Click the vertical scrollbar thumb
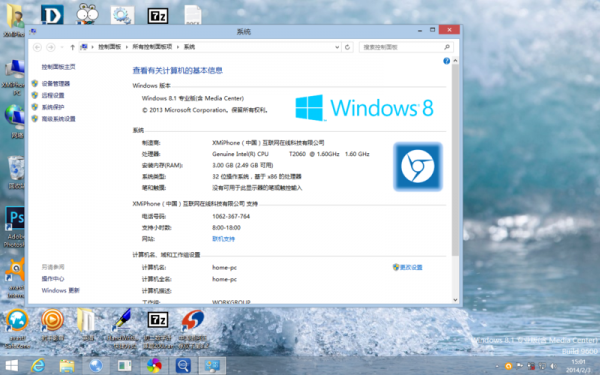Viewport: 600px width, 375px height. click(455, 160)
